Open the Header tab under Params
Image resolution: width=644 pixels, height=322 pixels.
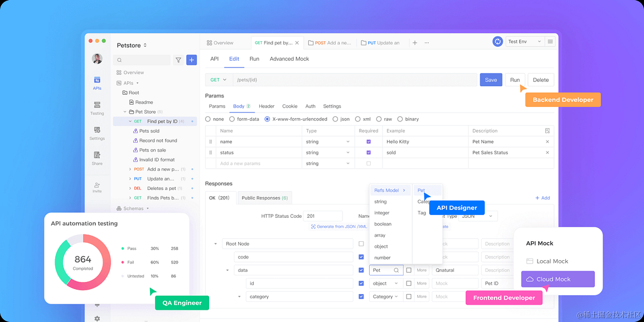tap(267, 106)
